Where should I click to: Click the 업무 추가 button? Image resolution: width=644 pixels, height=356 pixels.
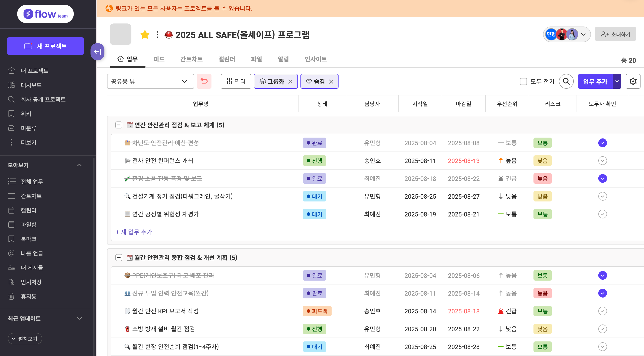pos(595,81)
